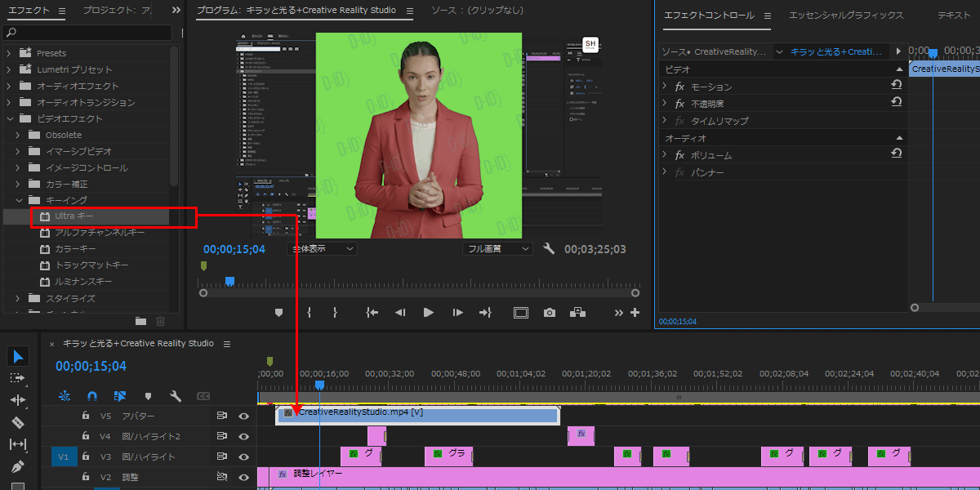The image size is (980, 490).
Task: Toggle sync lock on V5 アバター track
Action: point(220,416)
